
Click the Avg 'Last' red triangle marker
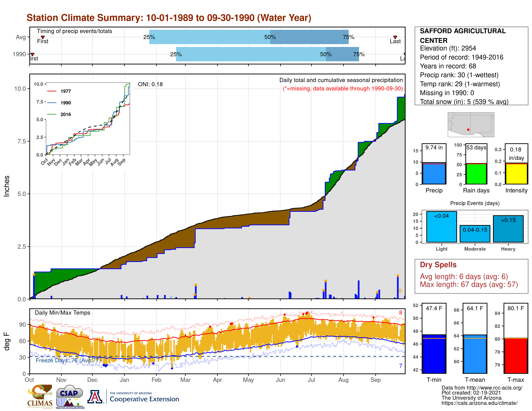tap(395, 37)
